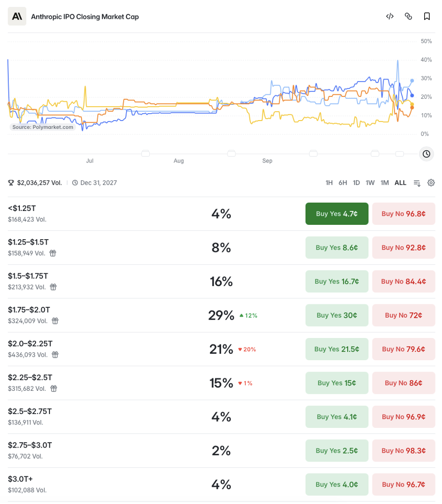The height and width of the screenshot is (504, 442).
Task: Buy Yes at 4.7¢ for <$1.25T
Action: coord(337,214)
